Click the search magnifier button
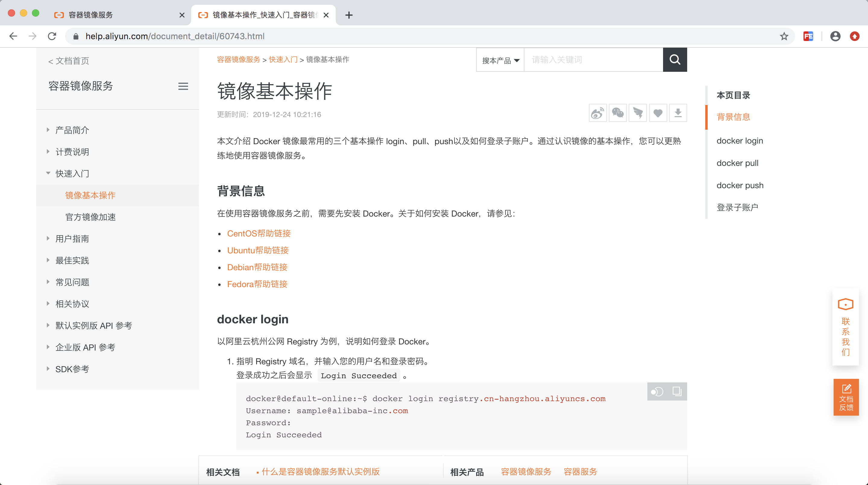This screenshot has width=868, height=485. coord(675,60)
